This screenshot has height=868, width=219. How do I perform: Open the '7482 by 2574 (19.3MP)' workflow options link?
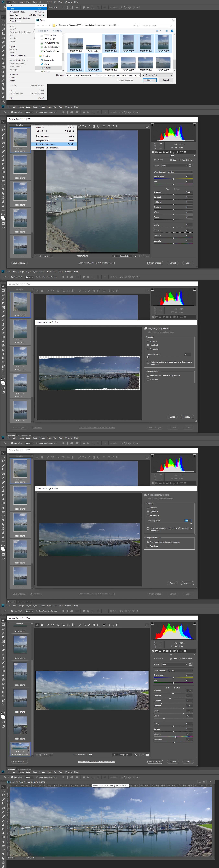pos(97,762)
